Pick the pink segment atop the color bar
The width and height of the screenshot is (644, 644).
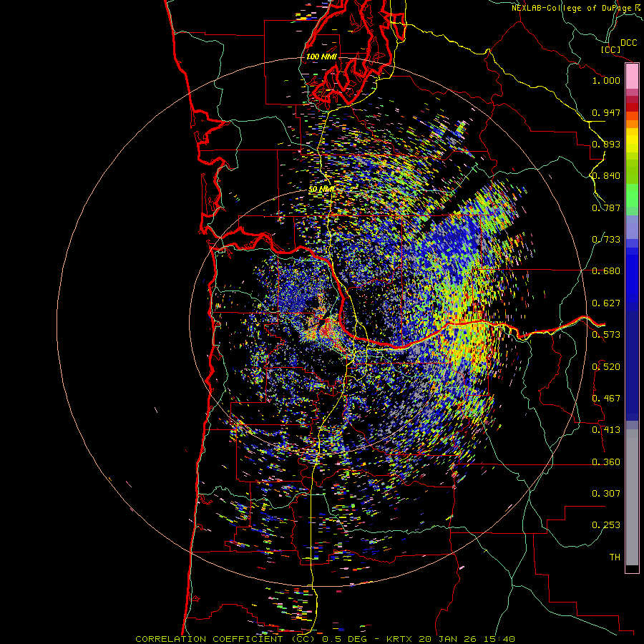pyautogui.click(x=632, y=77)
